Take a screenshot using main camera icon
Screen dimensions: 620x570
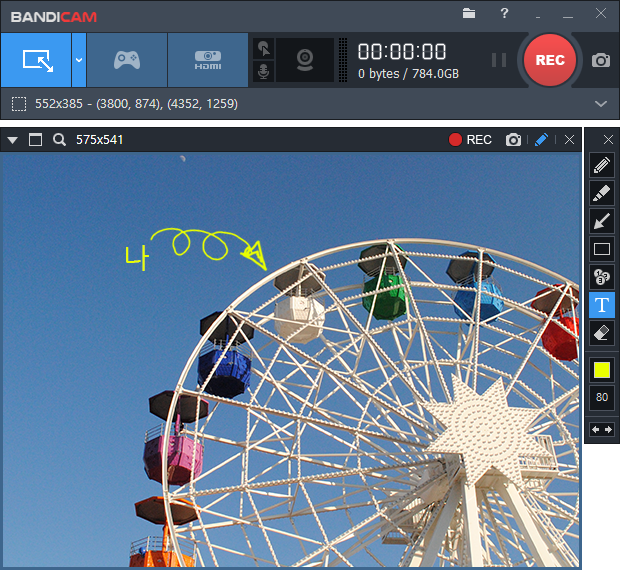point(601,60)
